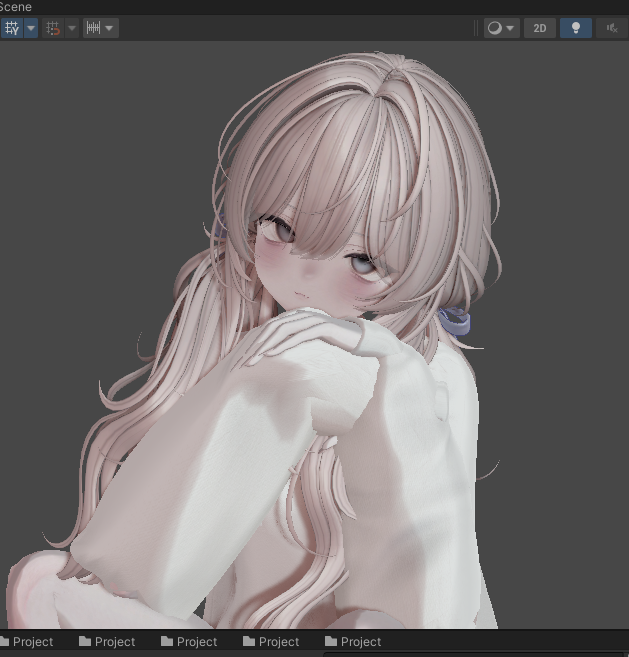The height and width of the screenshot is (657, 629).
Task: Toggle scene lighting light bulb icon
Action: click(x=576, y=28)
